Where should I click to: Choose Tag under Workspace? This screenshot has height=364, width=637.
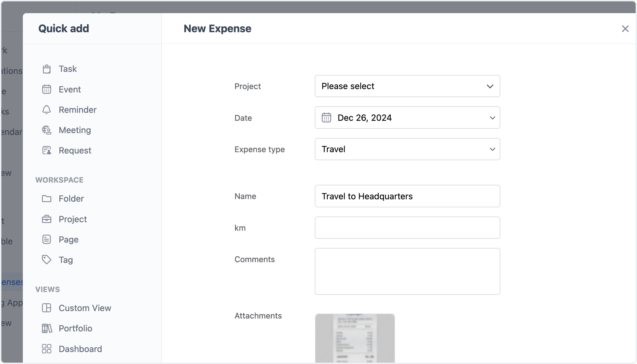66,260
